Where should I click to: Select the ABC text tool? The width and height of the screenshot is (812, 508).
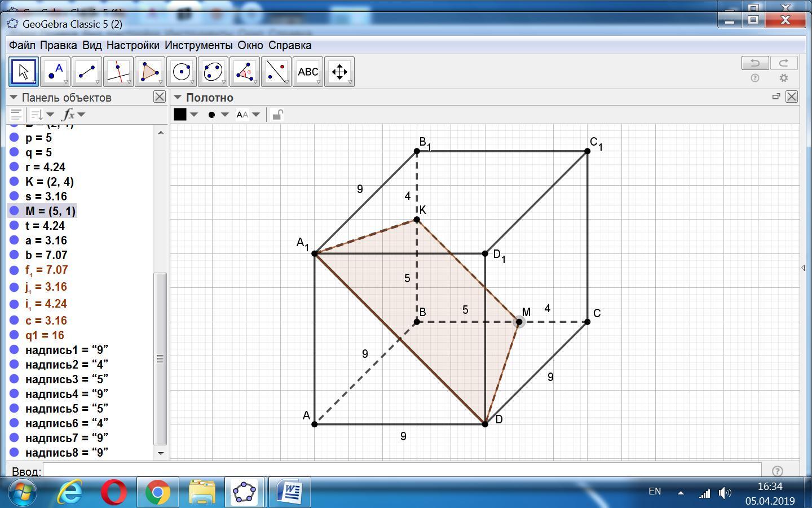click(x=308, y=72)
